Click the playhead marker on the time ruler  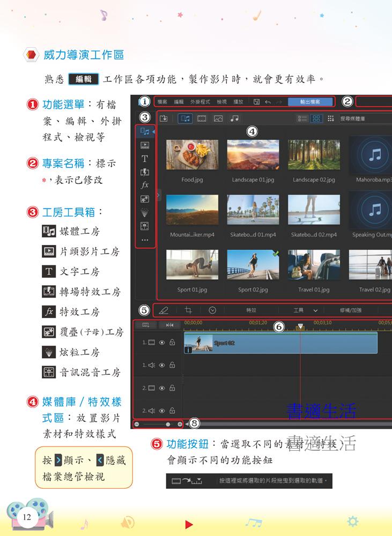(300, 327)
